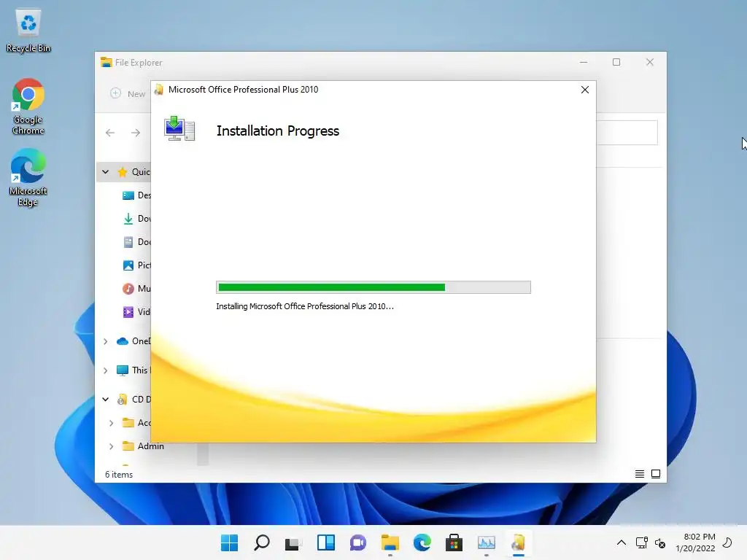Maximize the File Explorer window
This screenshot has height=560, width=747.
click(x=616, y=63)
